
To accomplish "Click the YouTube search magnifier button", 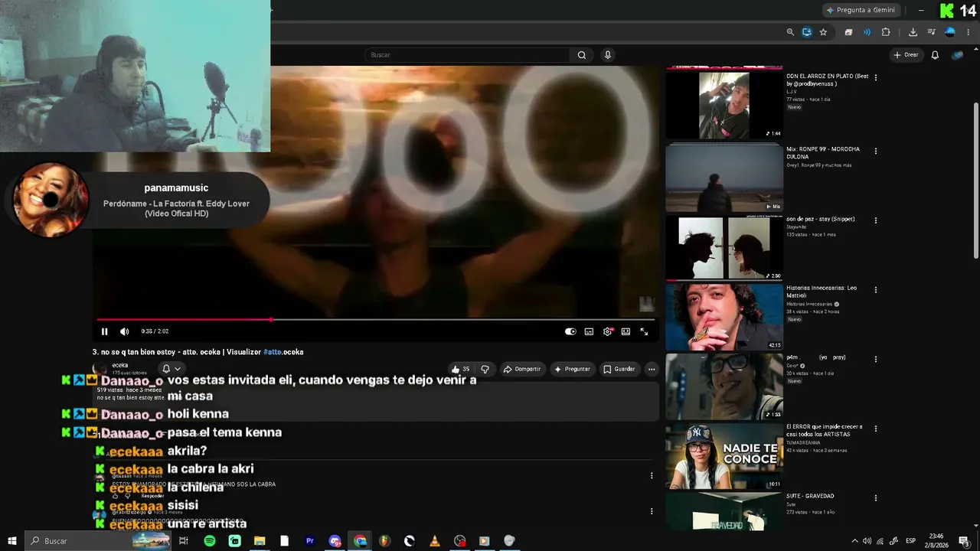I will click(x=582, y=55).
